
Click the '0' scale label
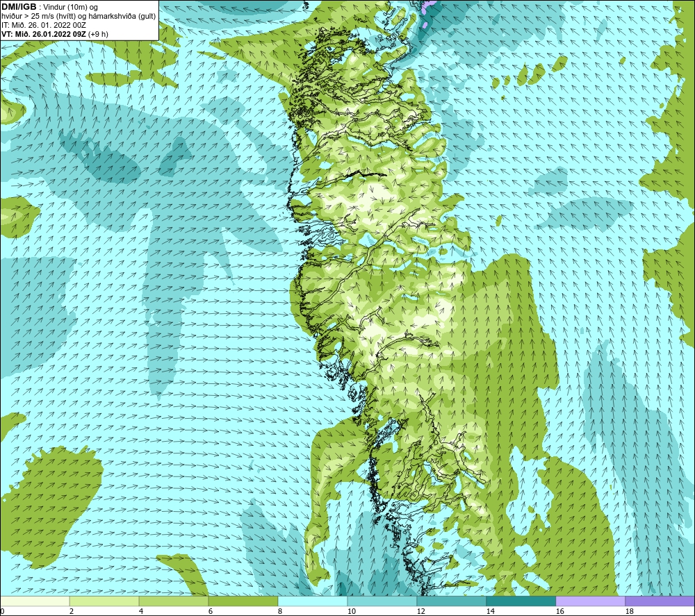[2, 612]
